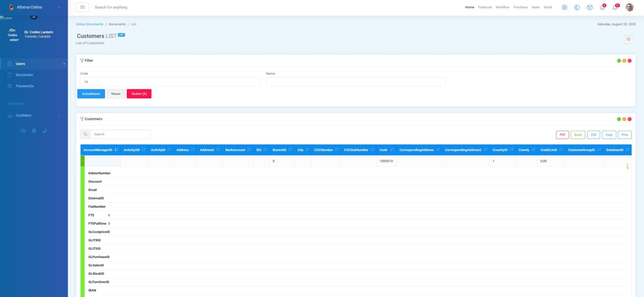Follow the Vintus Documents breadcrumb link
Screen dimensions: 644x297
coord(89,24)
